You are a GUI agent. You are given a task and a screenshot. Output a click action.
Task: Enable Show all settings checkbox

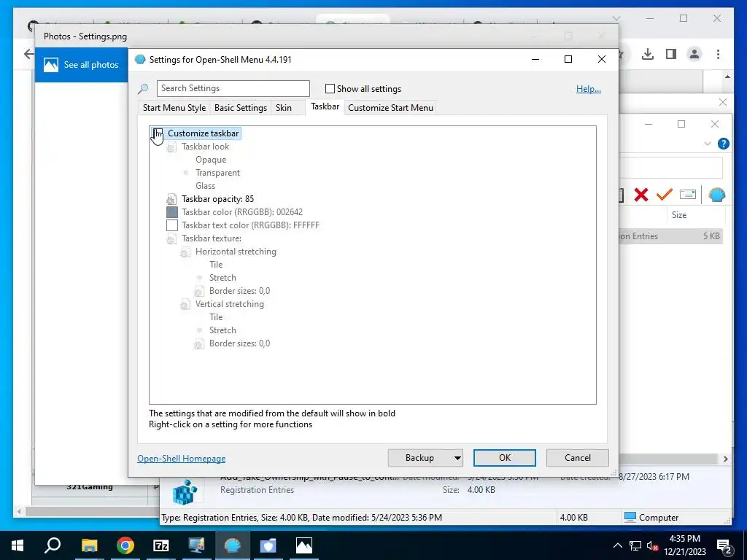(x=330, y=88)
